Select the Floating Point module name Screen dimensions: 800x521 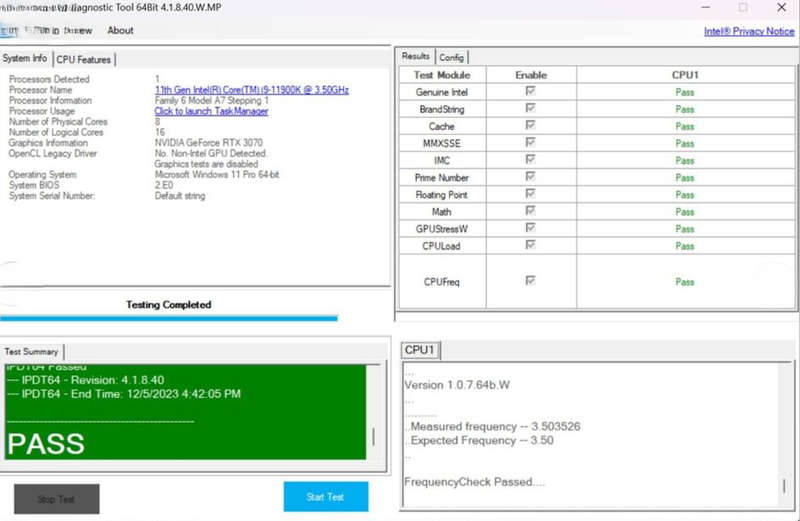(442, 195)
